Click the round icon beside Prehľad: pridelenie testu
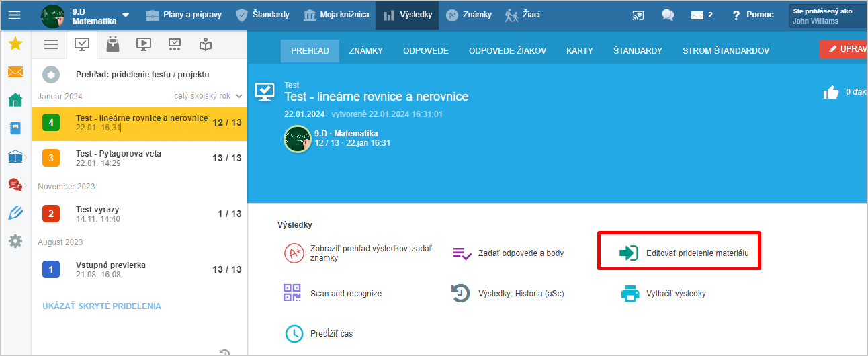 click(52, 75)
